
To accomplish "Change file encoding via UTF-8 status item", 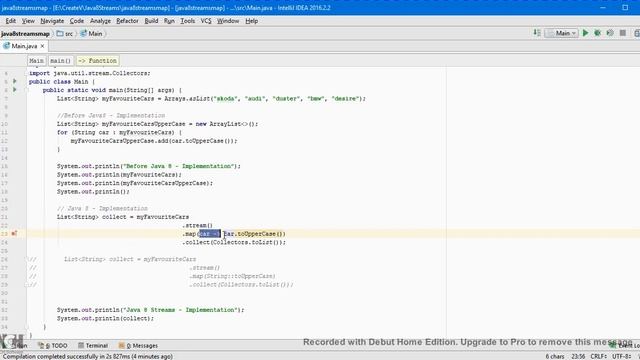I will pos(622,356).
